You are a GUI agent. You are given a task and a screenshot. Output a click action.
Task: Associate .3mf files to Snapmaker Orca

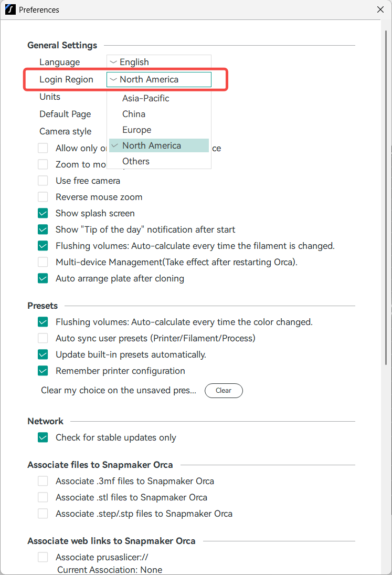pyautogui.click(x=43, y=481)
